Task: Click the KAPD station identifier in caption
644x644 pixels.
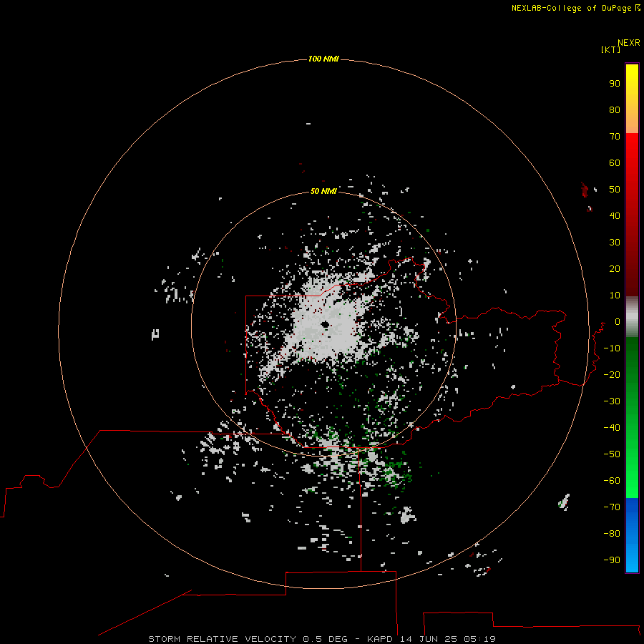Action: tap(381, 639)
